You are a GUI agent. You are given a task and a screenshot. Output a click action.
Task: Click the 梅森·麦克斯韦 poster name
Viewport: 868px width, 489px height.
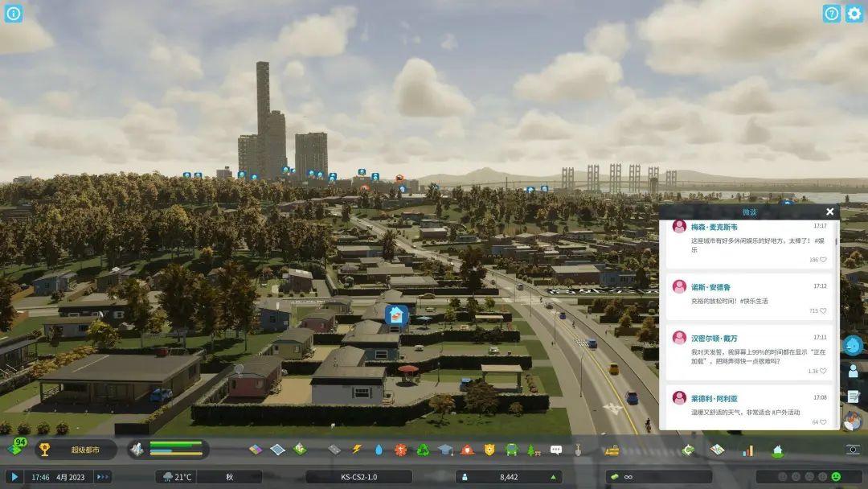[x=714, y=227]
